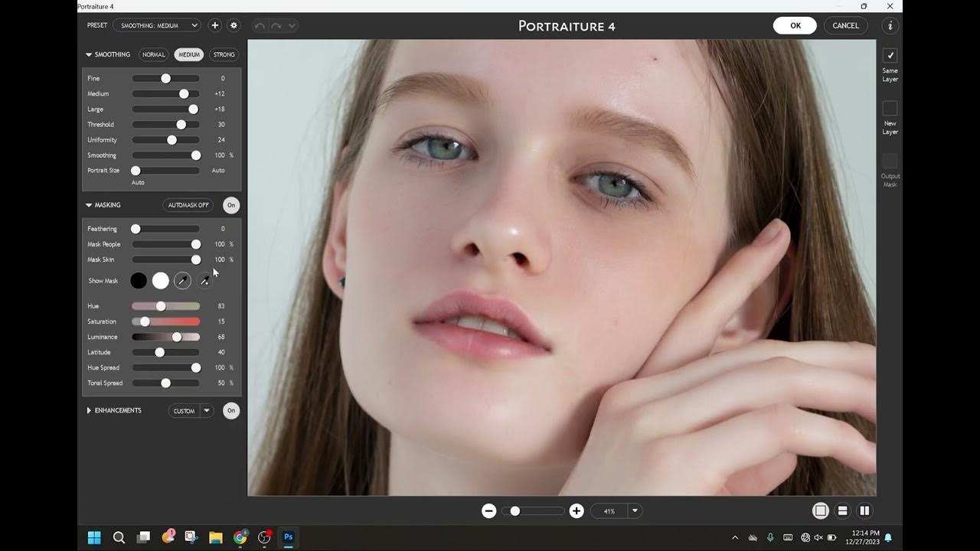Click the undo arrow icon

coord(260,25)
